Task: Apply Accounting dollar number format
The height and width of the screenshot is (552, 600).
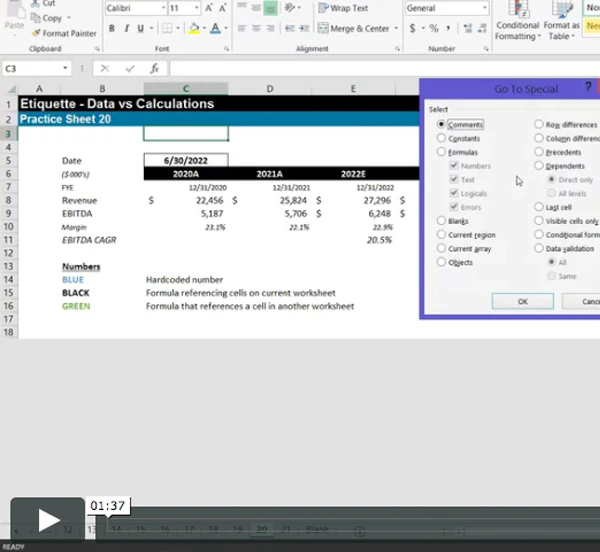Action: [412, 28]
